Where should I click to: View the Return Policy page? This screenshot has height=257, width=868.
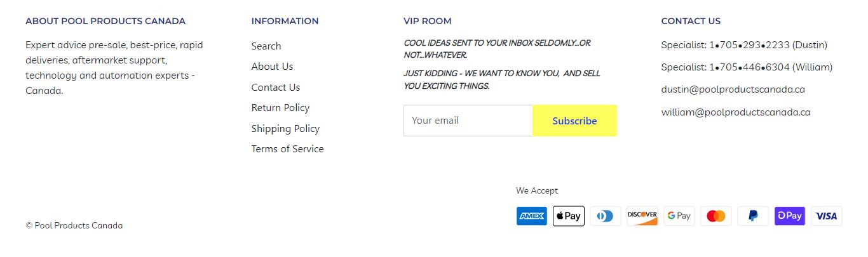coord(280,108)
